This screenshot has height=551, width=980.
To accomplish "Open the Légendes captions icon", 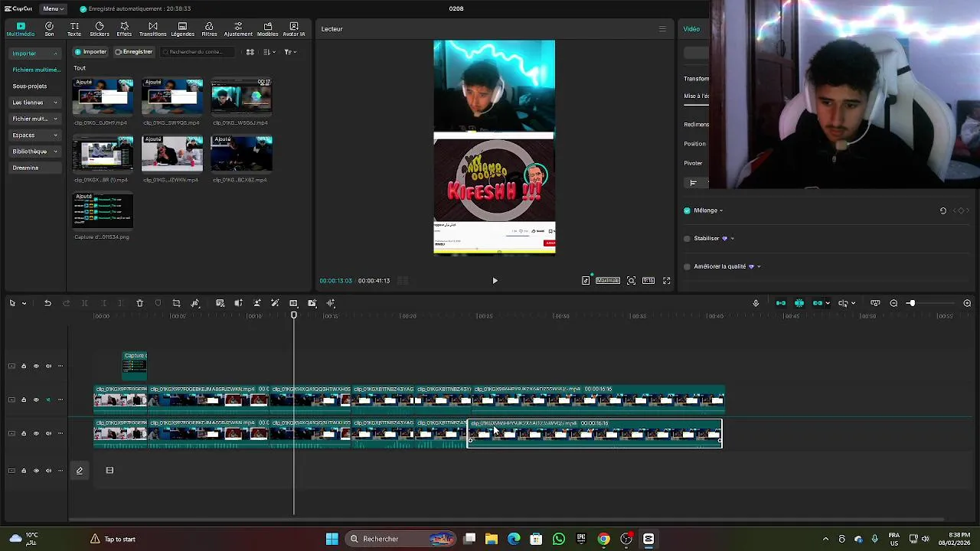I will [x=182, y=29].
